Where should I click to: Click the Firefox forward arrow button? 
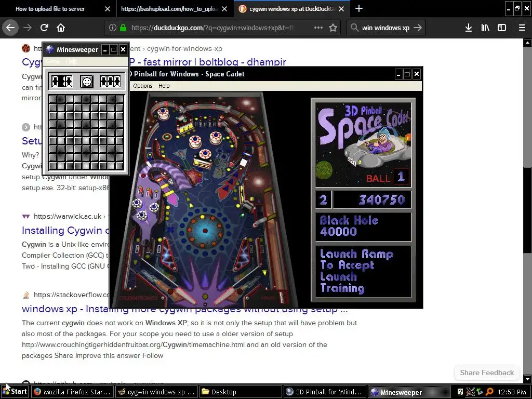(x=28, y=28)
